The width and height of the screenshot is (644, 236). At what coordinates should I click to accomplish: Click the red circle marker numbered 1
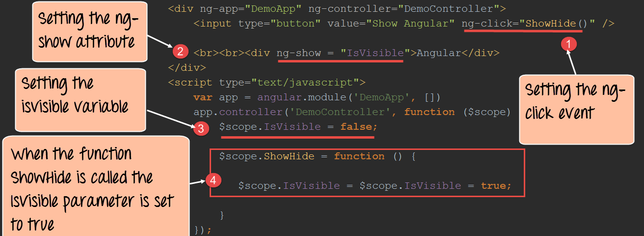tap(568, 44)
